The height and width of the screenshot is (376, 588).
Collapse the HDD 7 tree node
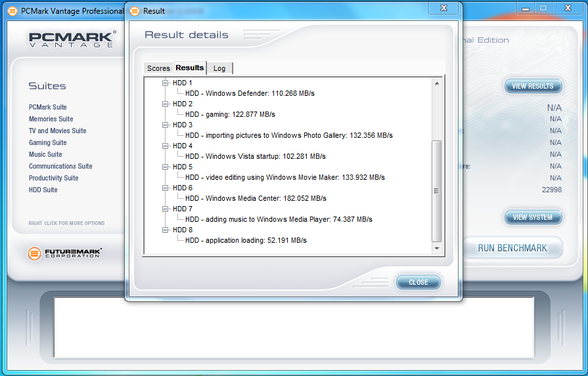[x=165, y=209]
